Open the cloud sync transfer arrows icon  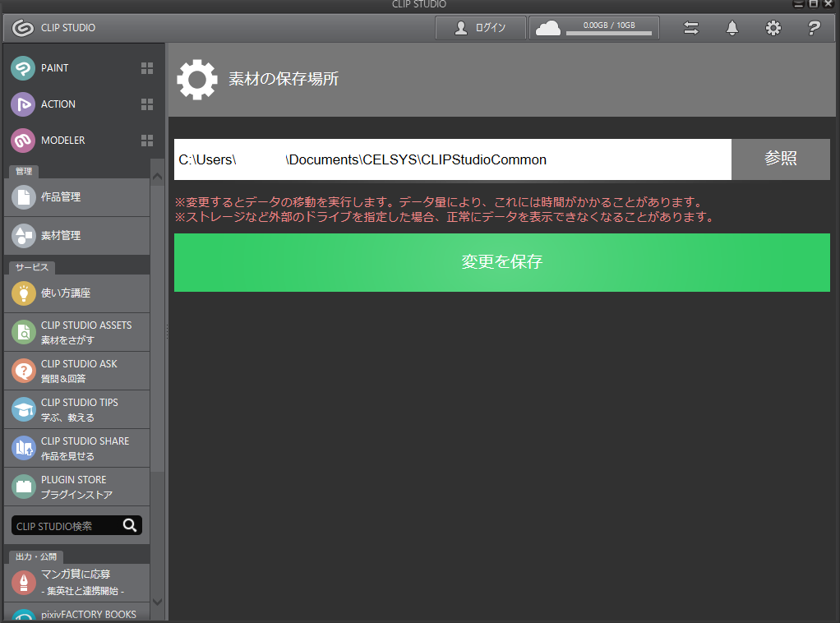691,28
